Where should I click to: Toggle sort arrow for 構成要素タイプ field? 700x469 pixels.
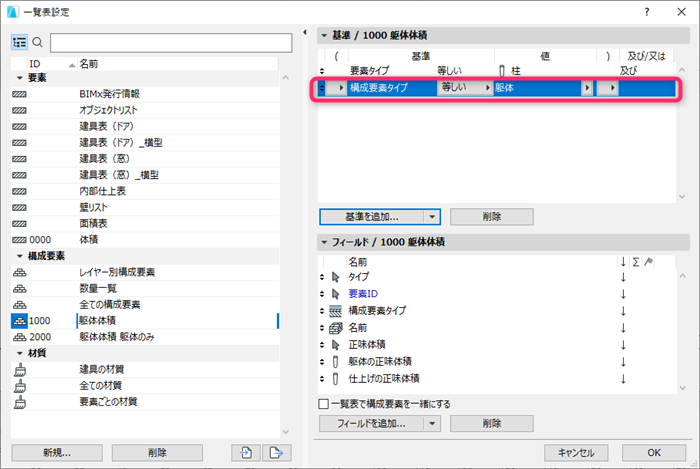(623, 311)
